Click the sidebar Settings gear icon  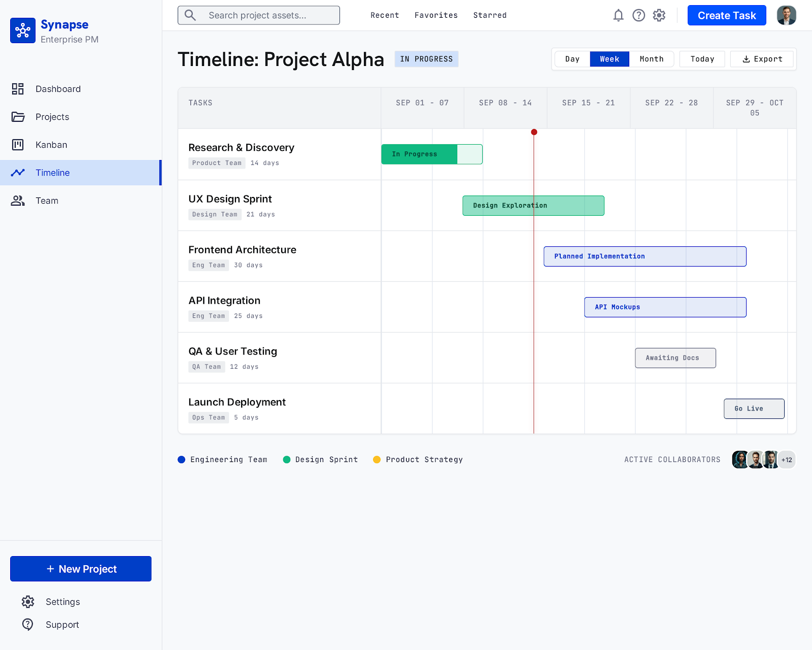pos(28,602)
